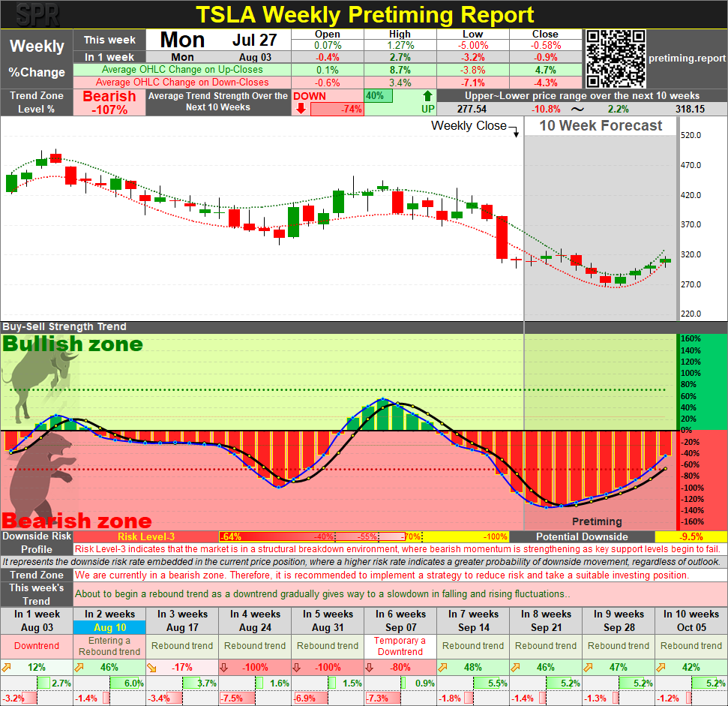This screenshot has height=706, width=728.
Task: Click the 'Bearish -107%' trend zone value
Action: click(109, 103)
